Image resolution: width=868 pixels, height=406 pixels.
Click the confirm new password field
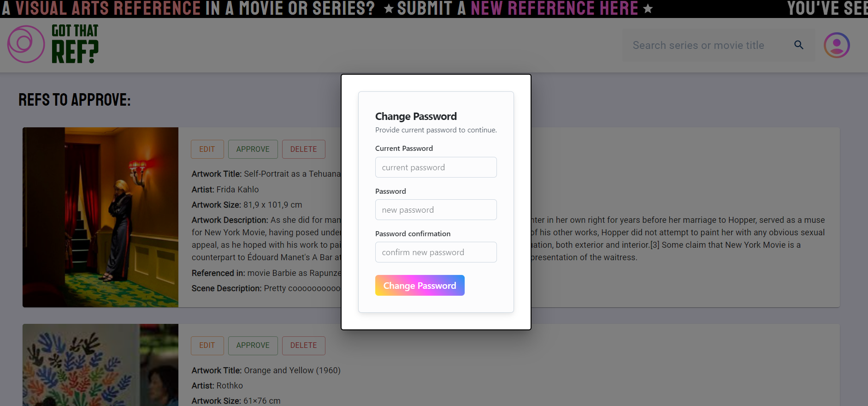click(436, 252)
